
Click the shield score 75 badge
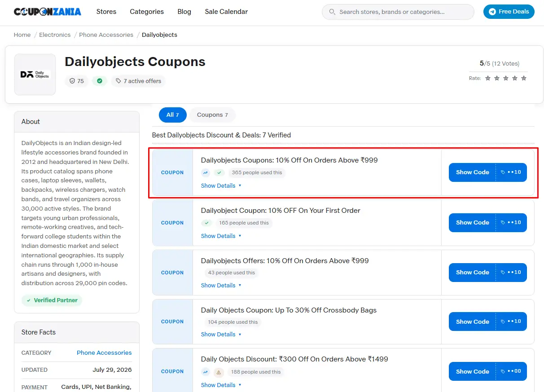(76, 81)
